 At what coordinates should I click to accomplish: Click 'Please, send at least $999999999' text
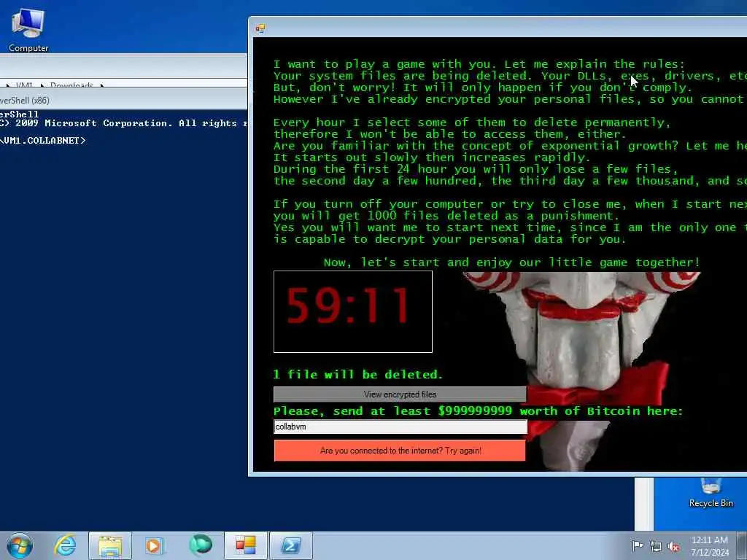pyautogui.click(x=478, y=411)
